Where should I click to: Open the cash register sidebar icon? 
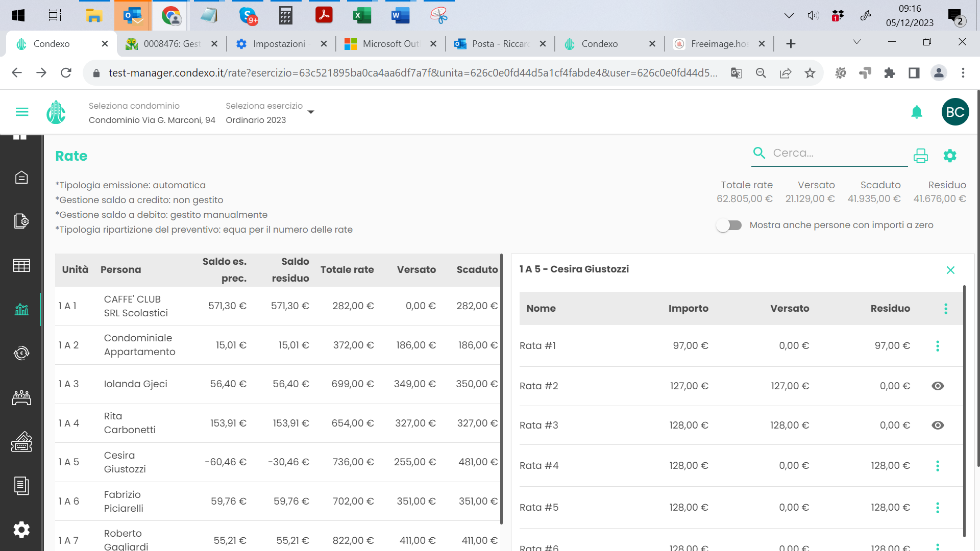(x=21, y=442)
